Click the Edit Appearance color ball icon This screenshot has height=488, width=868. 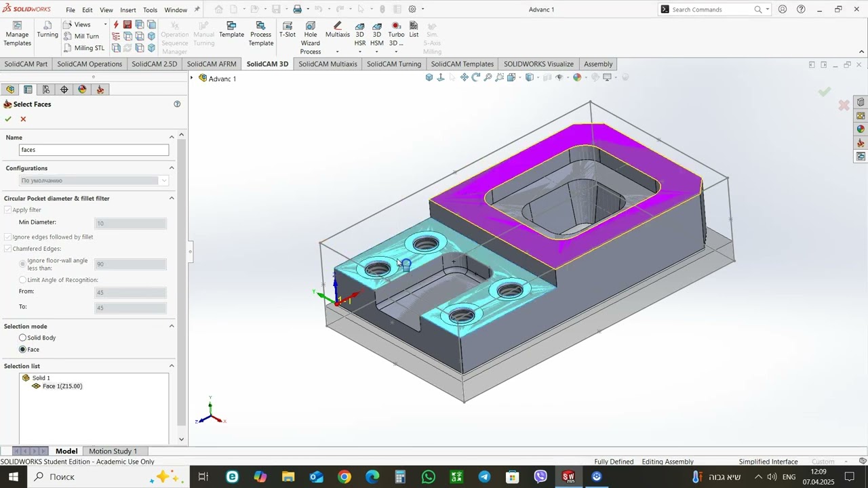point(577,77)
